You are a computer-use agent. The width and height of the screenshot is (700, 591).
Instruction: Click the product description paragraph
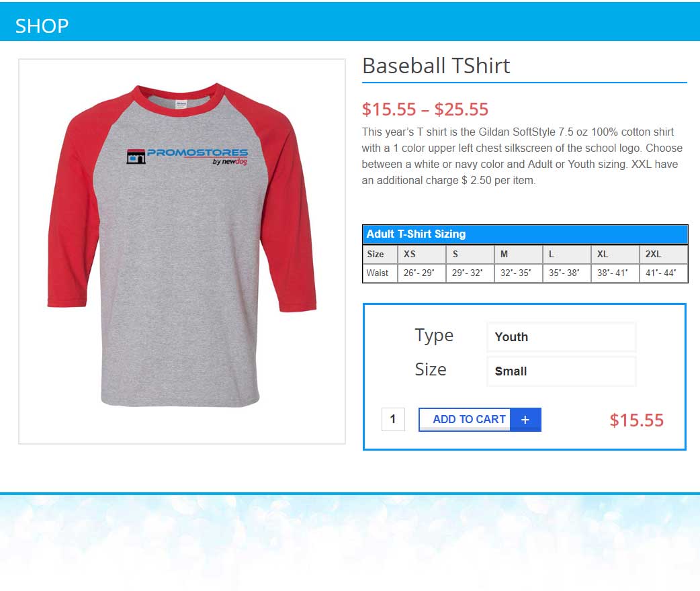(522, 156)
